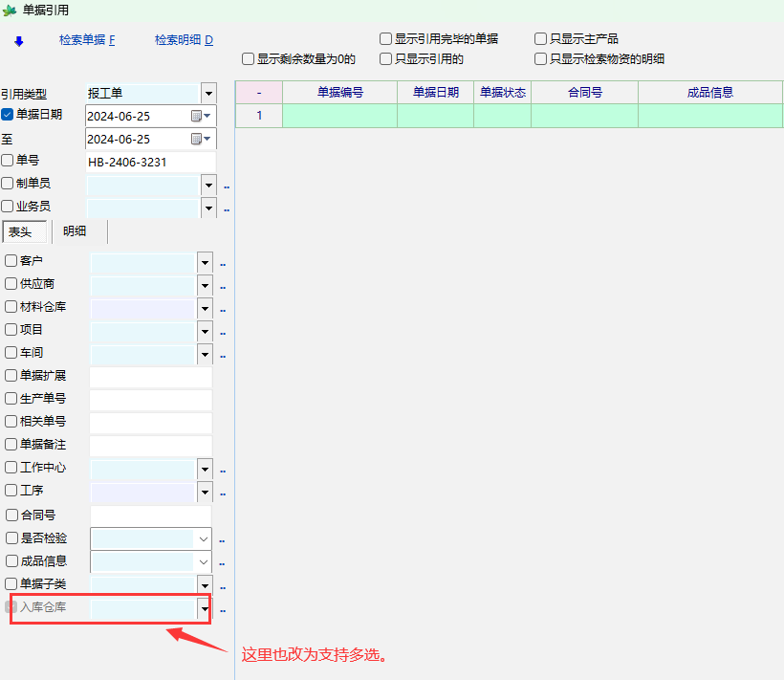This screenshot has height=680, width=784.
Task: Click the lookup dots beside 工作中心
Action: 222,471
